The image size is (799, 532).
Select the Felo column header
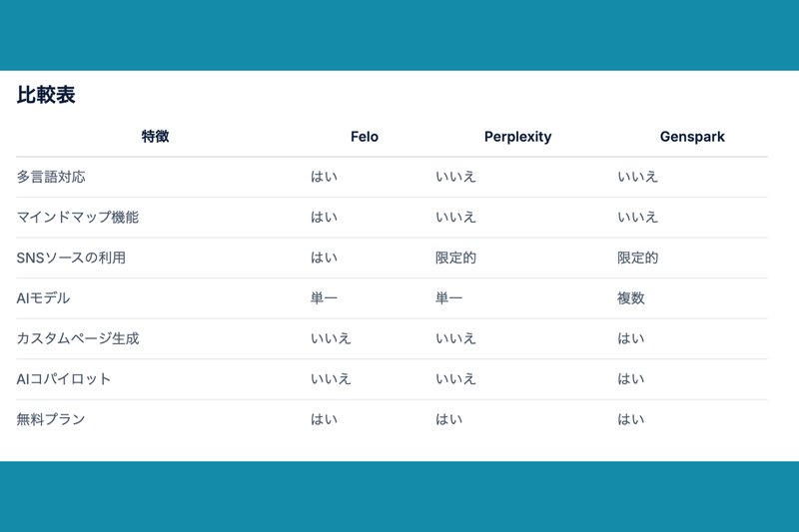pos(365,137)
